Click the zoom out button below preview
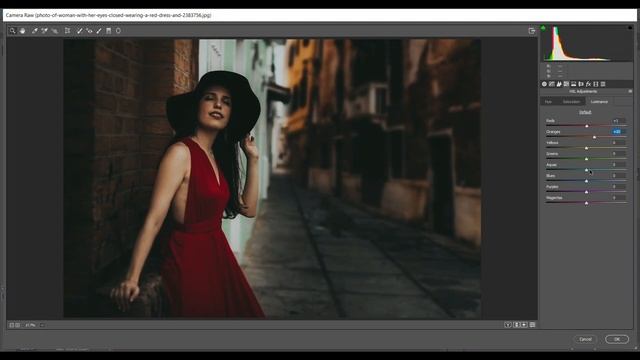This screenshot has width=640, height=360. (x=11, y=325)
